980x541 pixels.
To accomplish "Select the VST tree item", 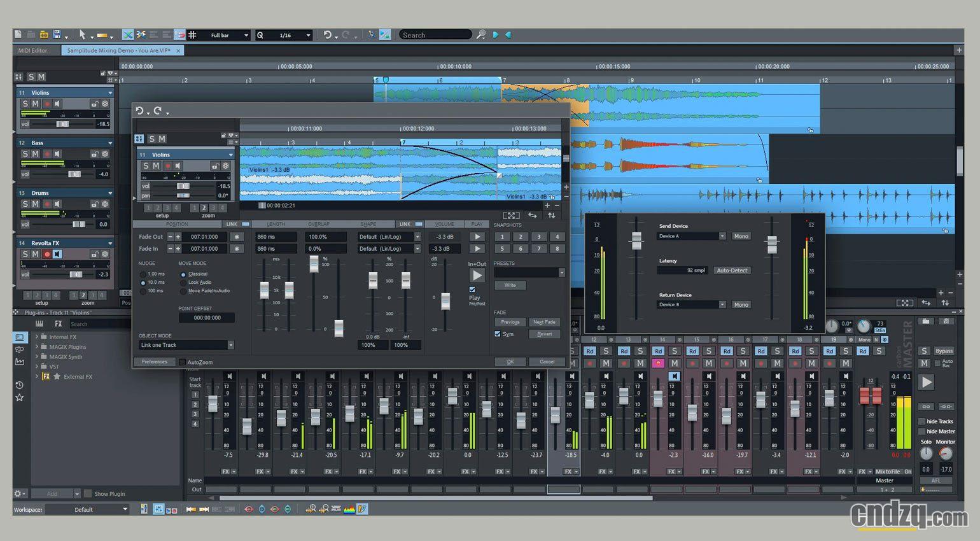I will click(x=54, y=367).
